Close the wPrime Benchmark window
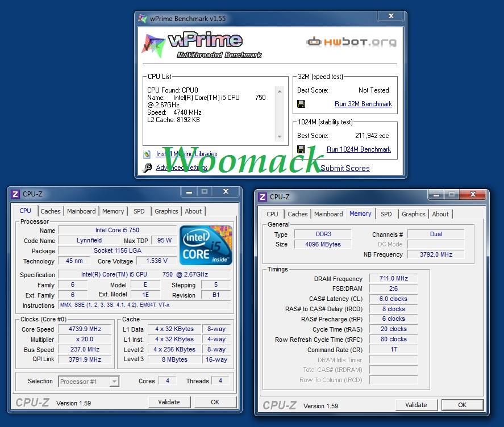The image size is (504, 427). 391,16
